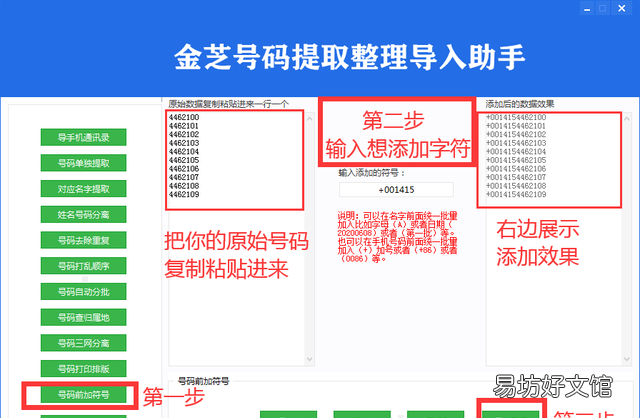Screen dimensions: 640x418
Task: Click the 号码前加符号 group box title
Action: [204, 381]
